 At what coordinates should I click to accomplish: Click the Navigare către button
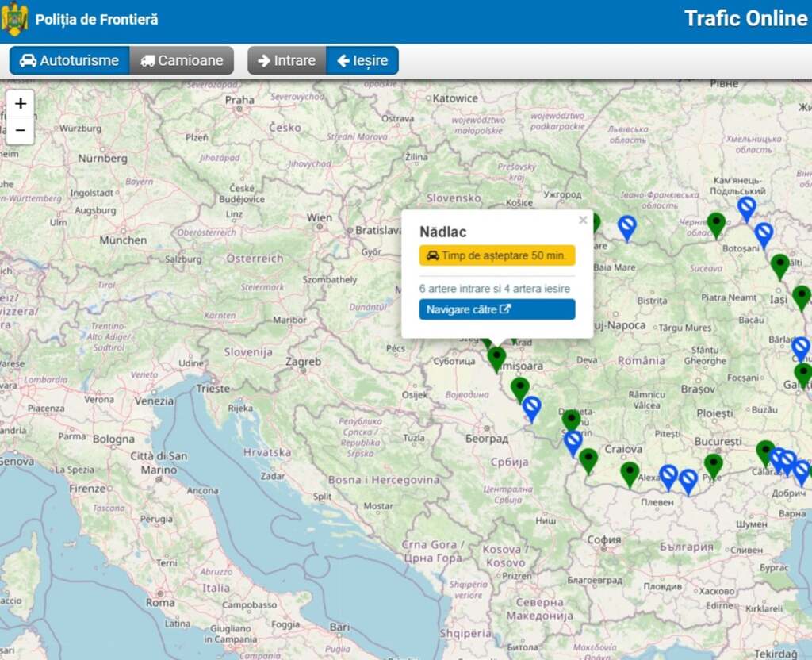click(496, 309)
